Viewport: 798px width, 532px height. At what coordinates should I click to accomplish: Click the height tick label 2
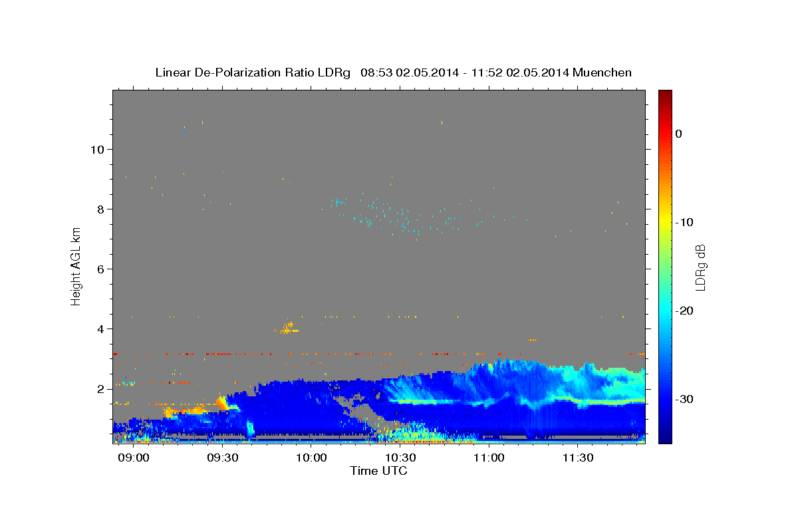101,388
